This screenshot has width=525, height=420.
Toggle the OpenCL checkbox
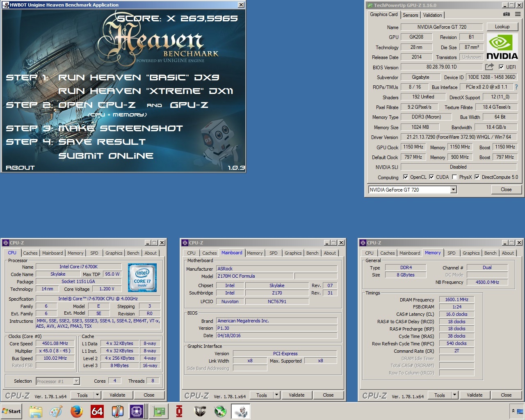(406, 177)
